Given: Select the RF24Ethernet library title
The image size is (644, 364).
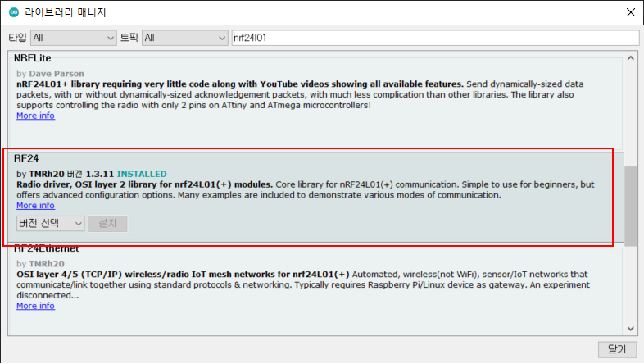Looking at the screenshot, I should click(x=47, y=248).
